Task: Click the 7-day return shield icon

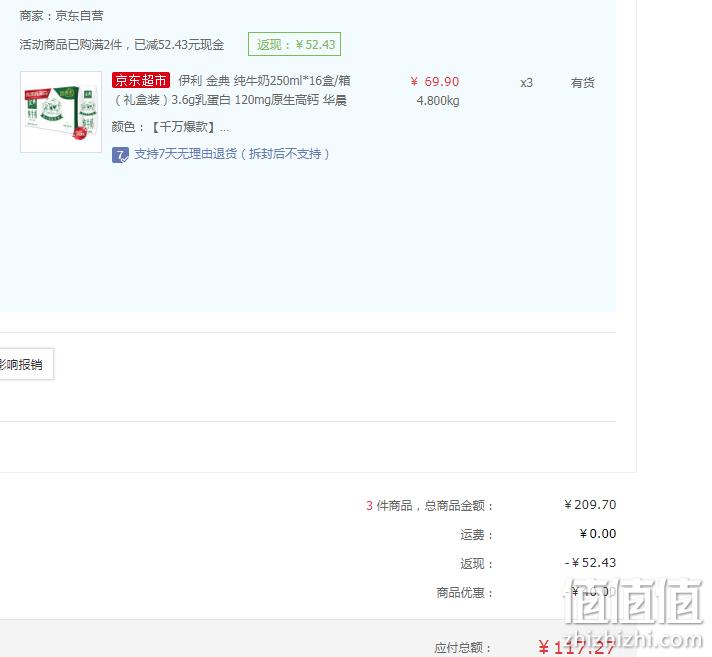Action: [x=120, y=155]
